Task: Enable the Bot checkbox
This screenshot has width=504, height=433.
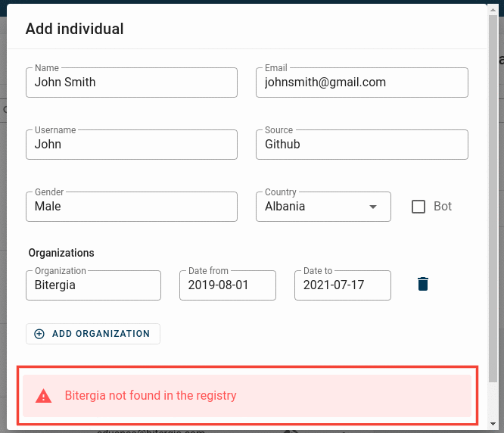Action: tap(418, 207)
